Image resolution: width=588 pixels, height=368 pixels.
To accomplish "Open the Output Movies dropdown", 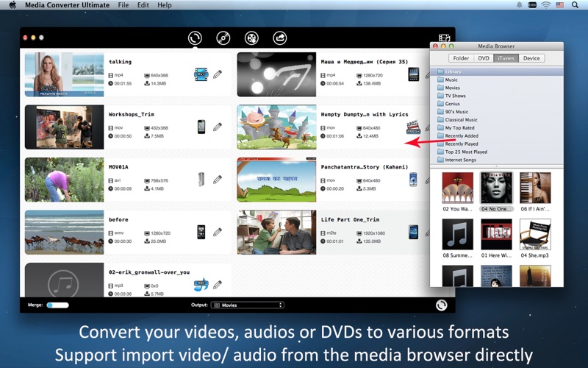I will [x=248, y=305].
